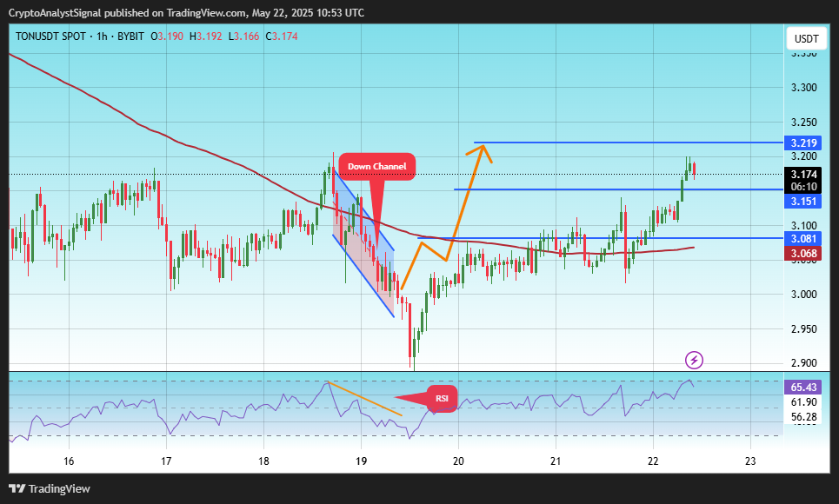Image resolution: width=839 pixels, height=504 pixels.
Task: Click the date 23 on time axis
Action: (750, 461)
